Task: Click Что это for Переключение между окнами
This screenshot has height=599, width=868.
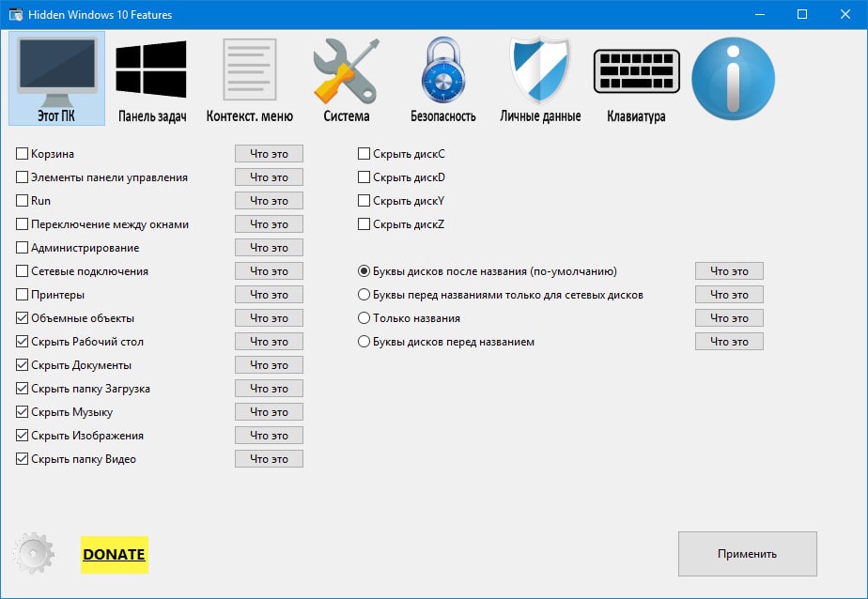Action: (269, 224)
